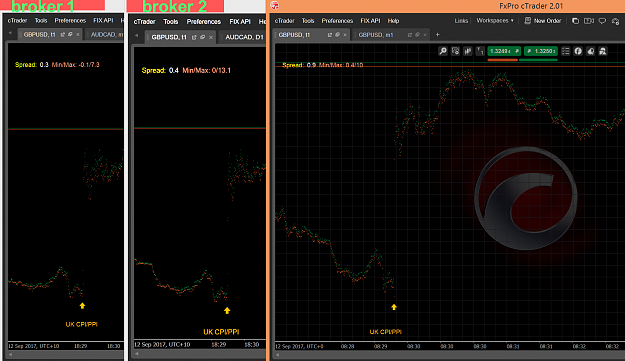The height and width of the screenshot is (361, 625).
Task: Detach the GBPUSD, t1 chart in FxPro
Action: pyautogui.click(x=330, y=35)
